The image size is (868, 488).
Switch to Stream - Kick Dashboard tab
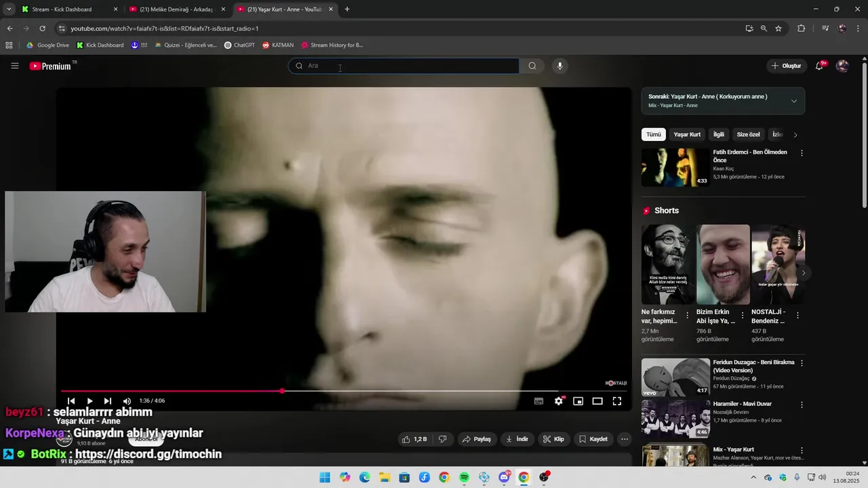(68, 9)
